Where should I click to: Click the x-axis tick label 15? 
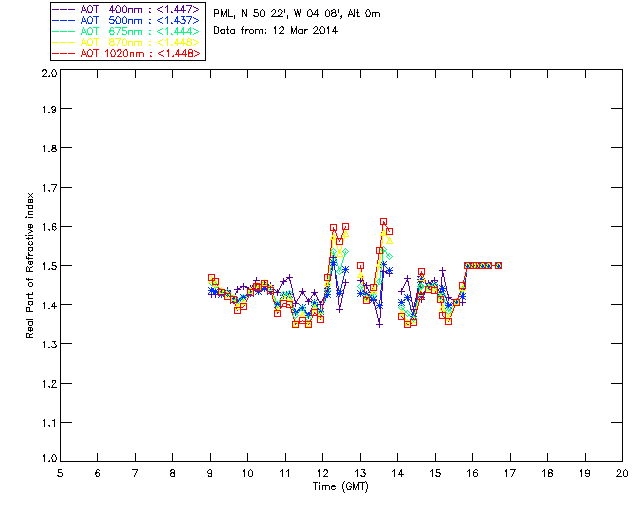(435, 473)
